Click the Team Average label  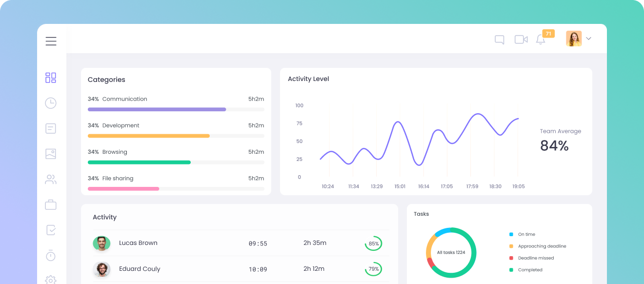click(561, 131)
